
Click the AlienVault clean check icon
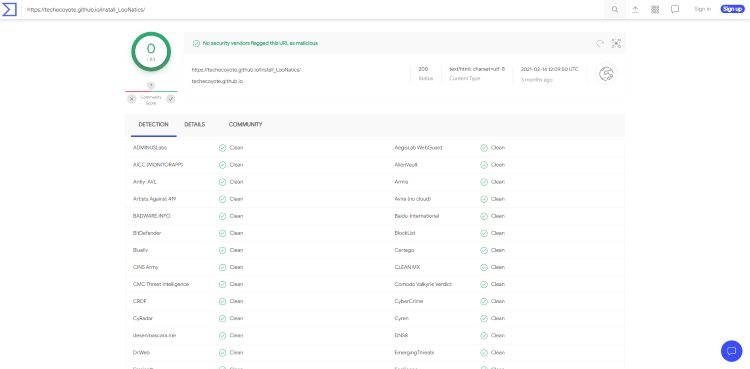[484, 165]
